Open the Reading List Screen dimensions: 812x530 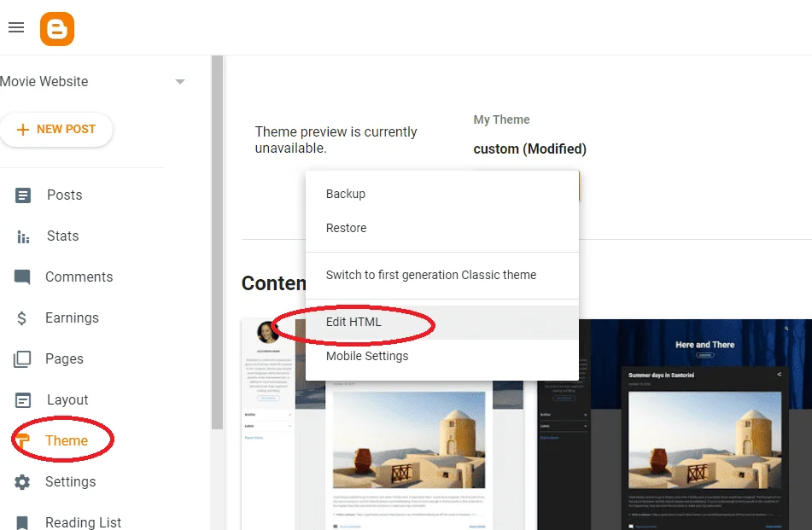(83, 522)
